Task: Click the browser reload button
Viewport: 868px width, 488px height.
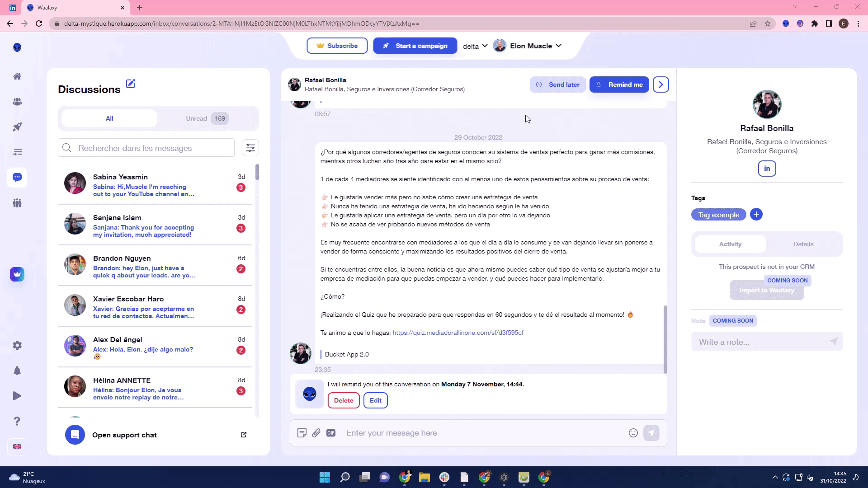Action: coord(39,23)
